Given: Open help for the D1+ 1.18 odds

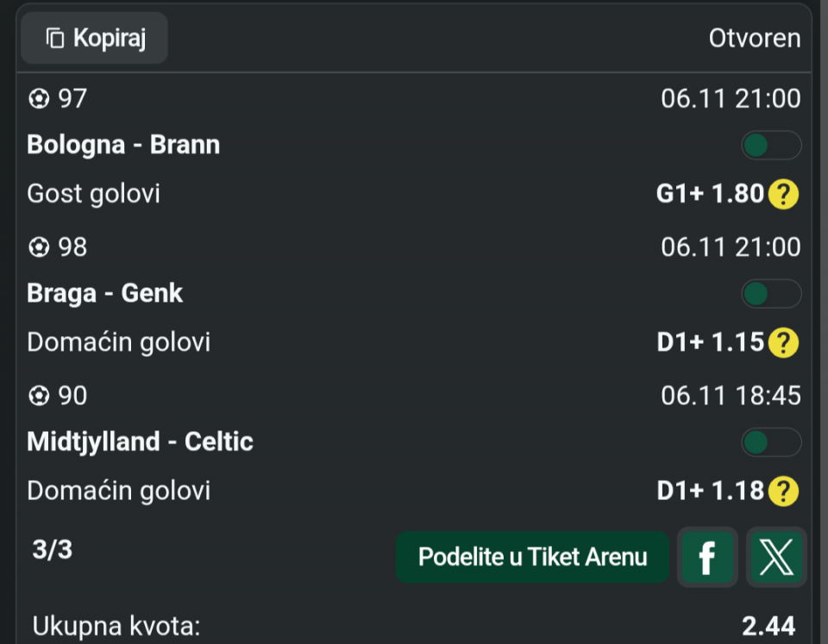Looking at the screenshot, I should click(783, 491).
